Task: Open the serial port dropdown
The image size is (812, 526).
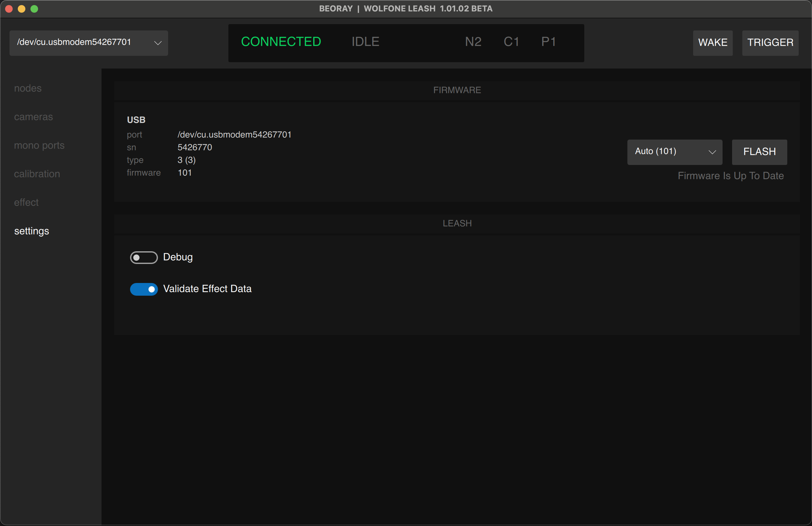Action: (88, 43)
